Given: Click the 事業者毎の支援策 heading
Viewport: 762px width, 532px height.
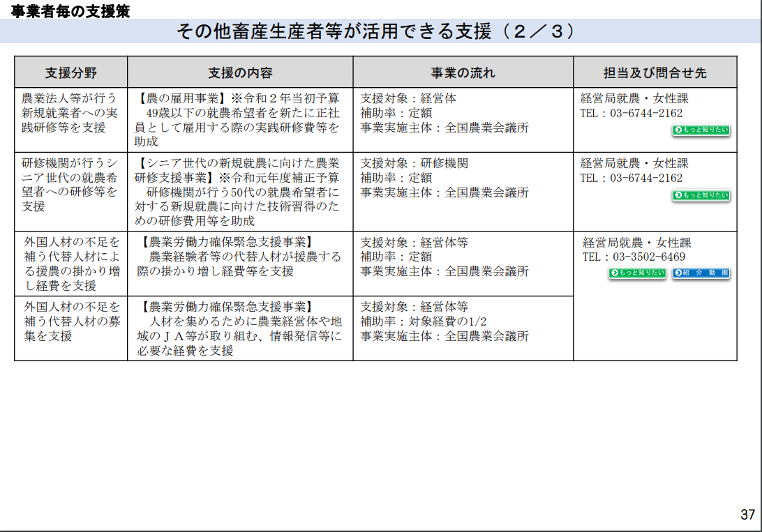Looking at the screenshot, I should (x=70, y=10).
